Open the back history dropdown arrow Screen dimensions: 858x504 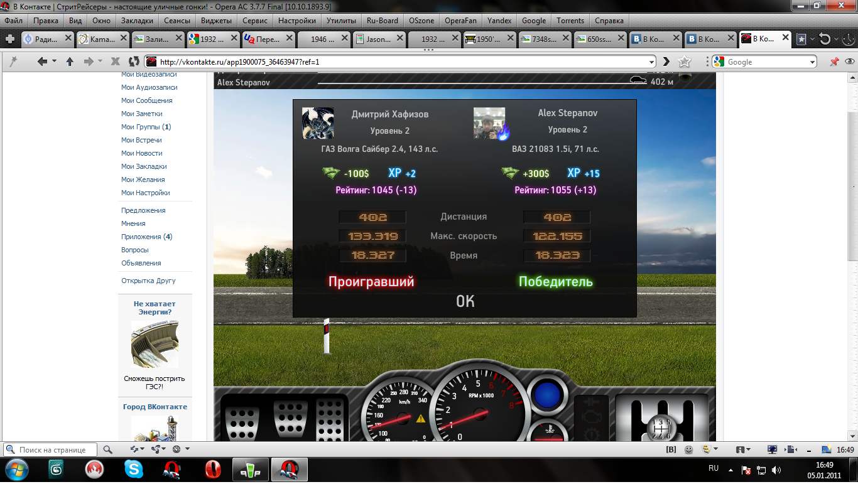[54, 62]
